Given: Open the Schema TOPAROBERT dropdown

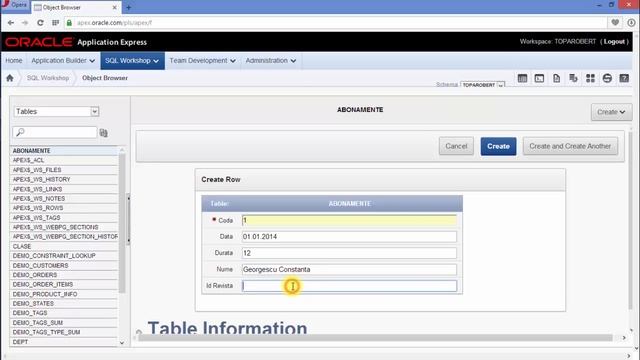Looking at the screenshot, I should click(482, 85).
